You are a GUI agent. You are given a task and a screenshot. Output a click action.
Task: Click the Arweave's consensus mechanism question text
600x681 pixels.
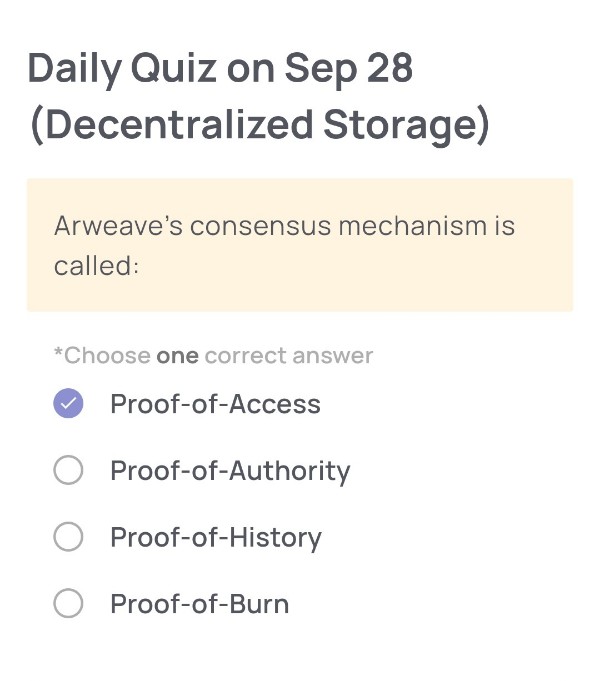[284, 226]
